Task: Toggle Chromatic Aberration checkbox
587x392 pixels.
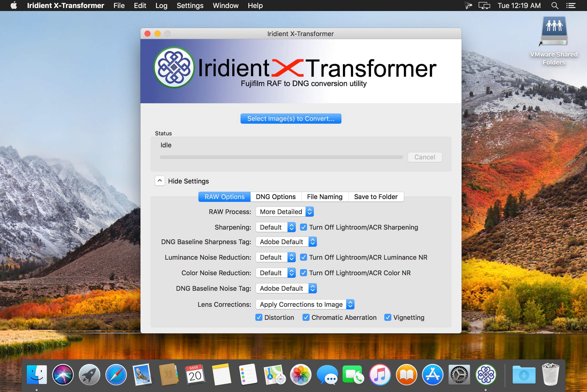Action: [306, 317]
